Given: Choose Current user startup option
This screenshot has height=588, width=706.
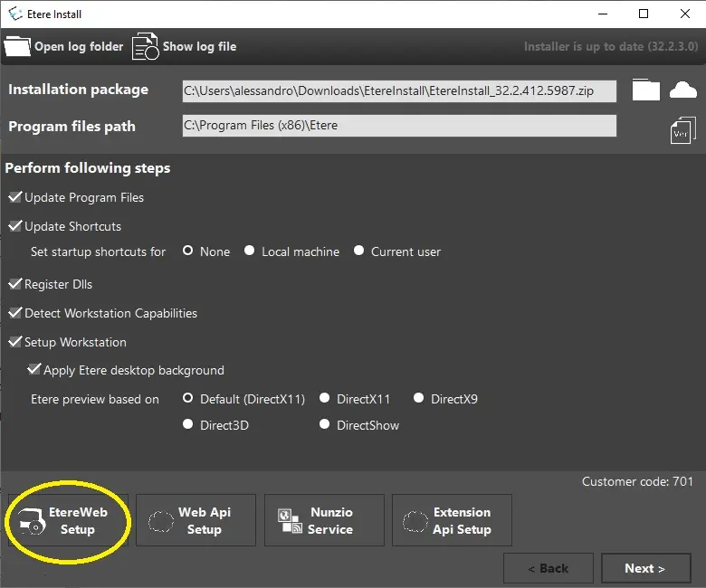Looking at the screenshot, I should point(359,251).
